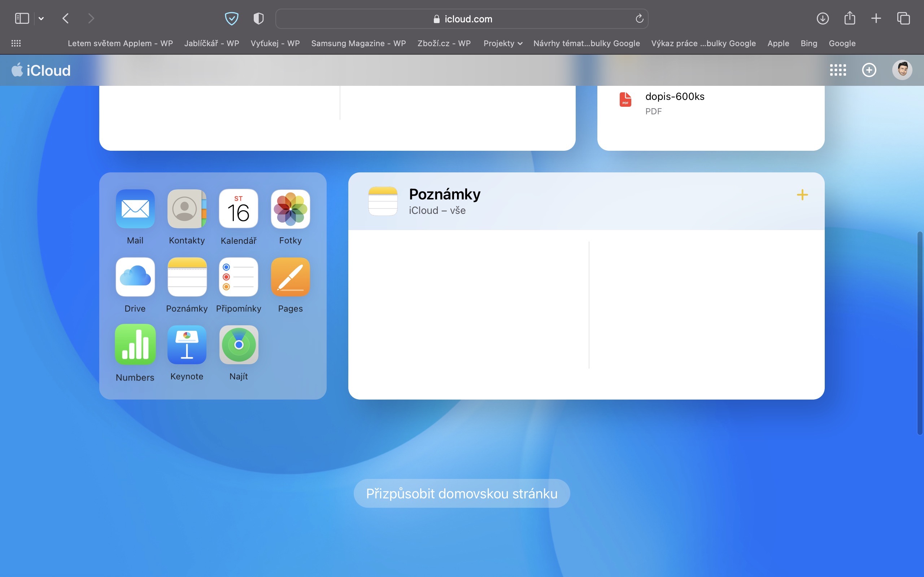Open the Pages app icon
Screen dimensions: 924x577
click(290, 277)
